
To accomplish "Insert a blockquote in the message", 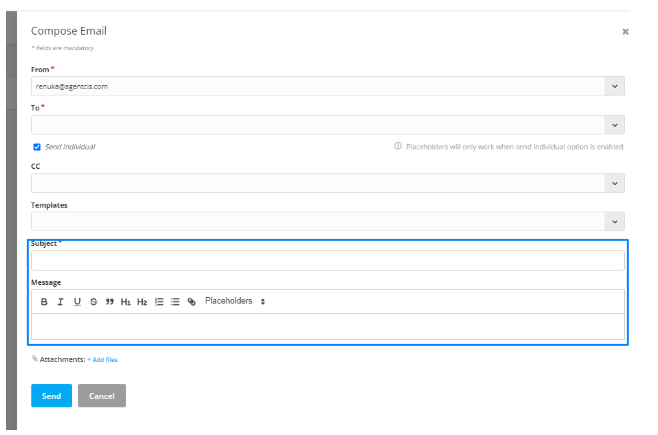I will (109, 301).
